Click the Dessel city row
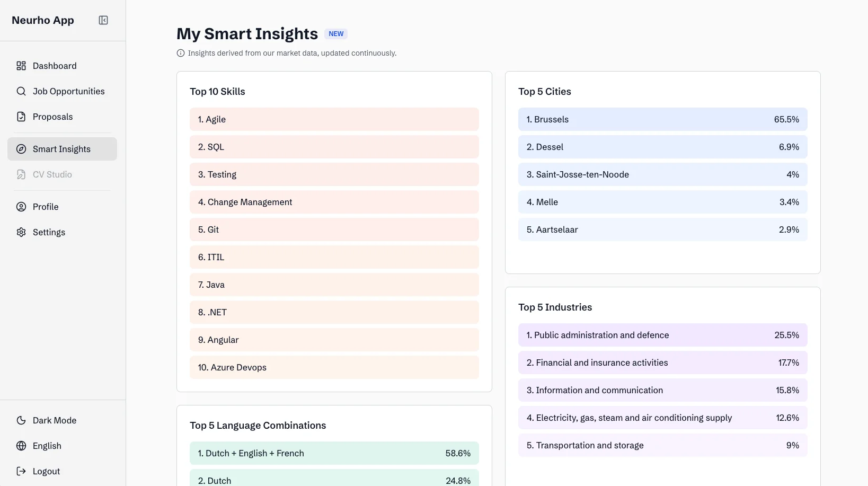This screenshot has height=486, width=868. (663, 147)
